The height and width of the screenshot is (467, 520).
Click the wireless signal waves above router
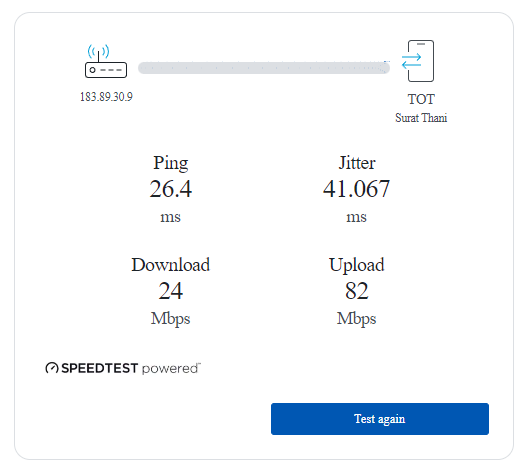pos(98,51)
